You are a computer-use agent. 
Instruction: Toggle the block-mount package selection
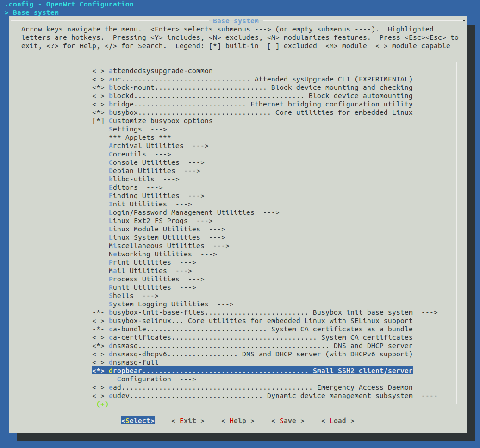point(252,87)
